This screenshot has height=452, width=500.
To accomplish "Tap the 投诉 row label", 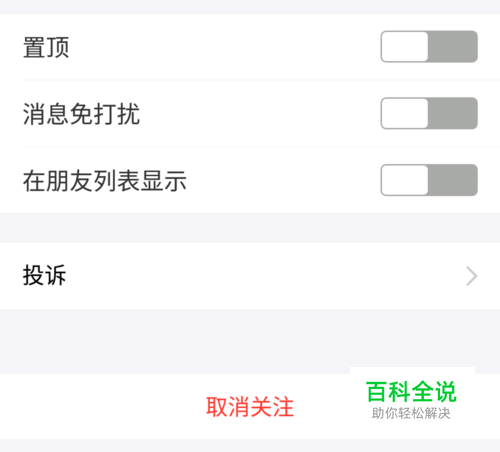I will tap(44, 276).
